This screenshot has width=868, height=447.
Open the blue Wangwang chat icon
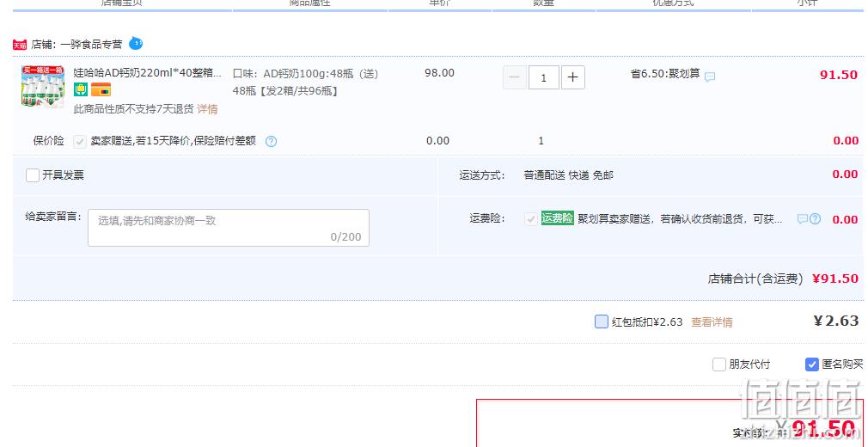(136, 43)
